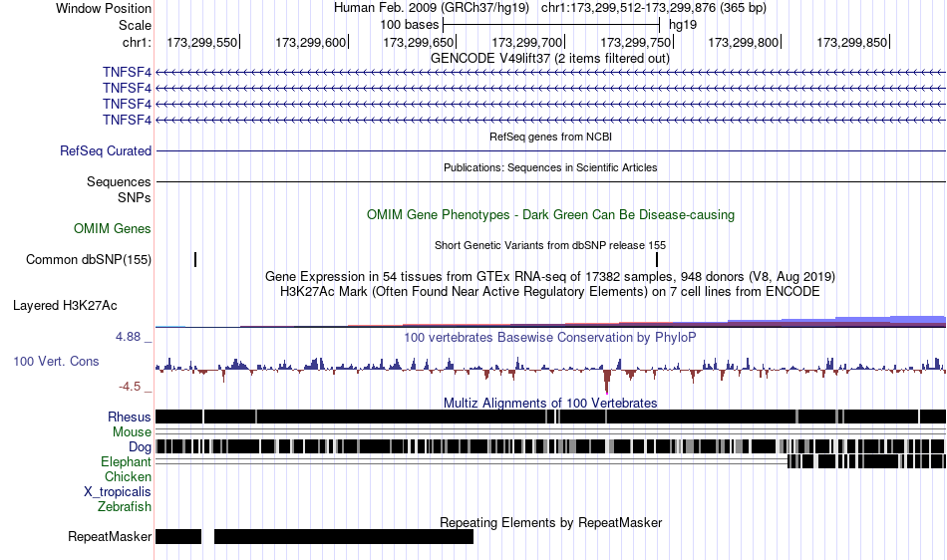Screen dimensions: 947x560
Task: Click the bottom TNFSF4 transcript label
Action: tap(127, 121)
